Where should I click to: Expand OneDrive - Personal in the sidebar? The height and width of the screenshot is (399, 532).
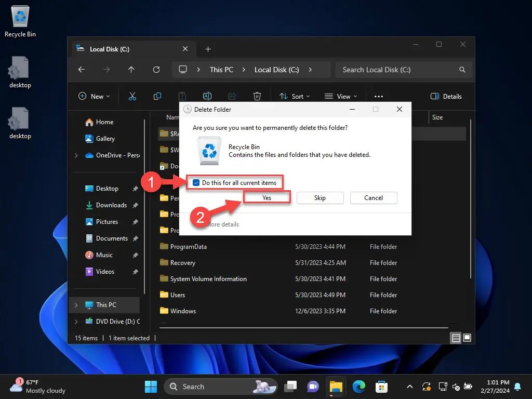point(76,155)
